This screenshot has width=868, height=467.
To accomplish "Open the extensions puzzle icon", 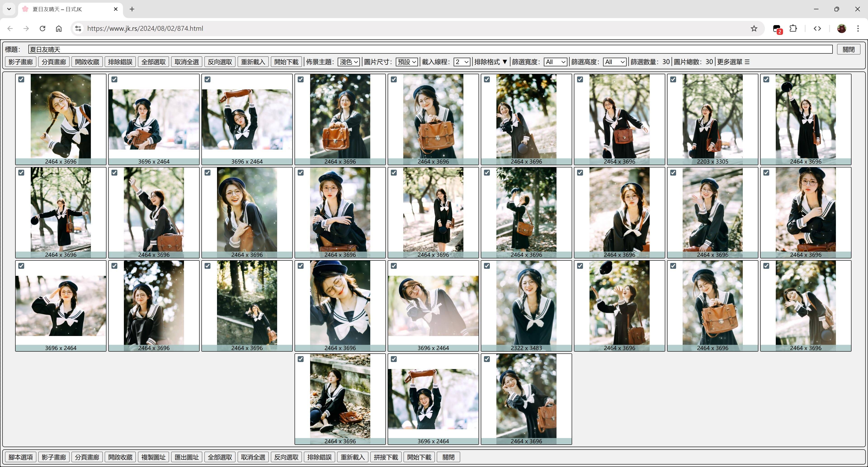I will point(793,28).
